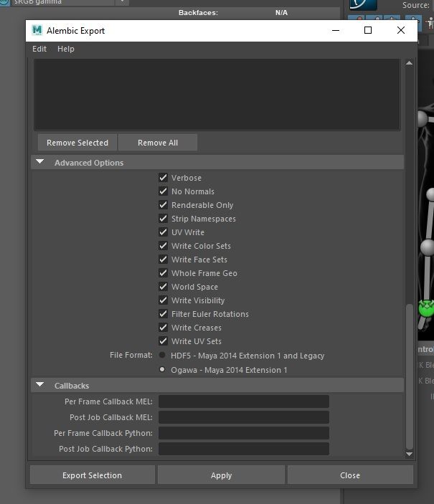Click the Remove All button
Screen dimensions: 434x504
[x=158, y=143]
